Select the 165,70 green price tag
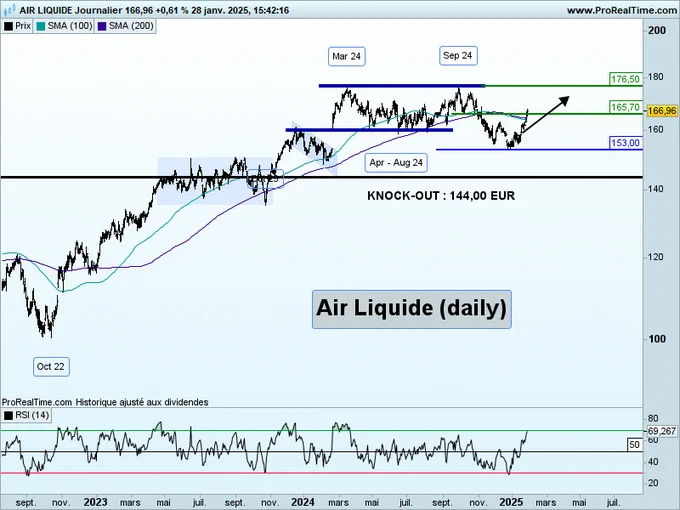The image size is (680, 510). click(x=625, y=107)
